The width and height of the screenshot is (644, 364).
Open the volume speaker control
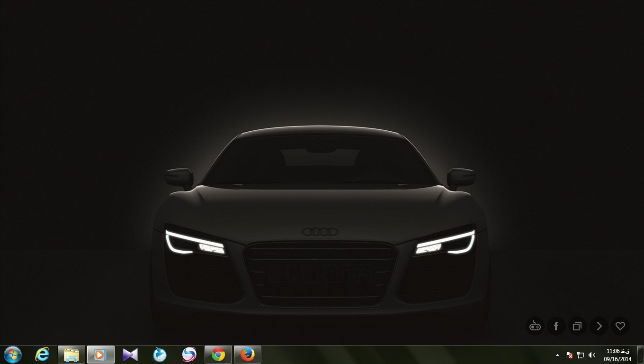coord(592,355)
